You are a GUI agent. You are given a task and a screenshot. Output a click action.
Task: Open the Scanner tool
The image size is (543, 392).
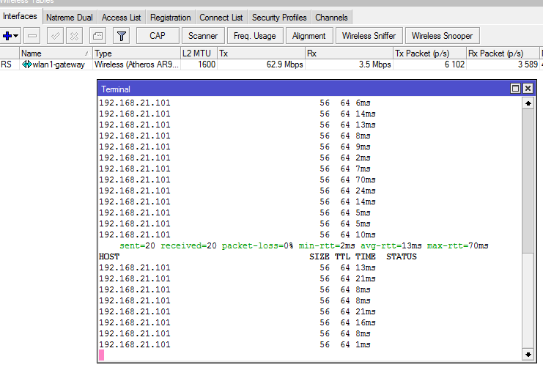coord(203,36)
